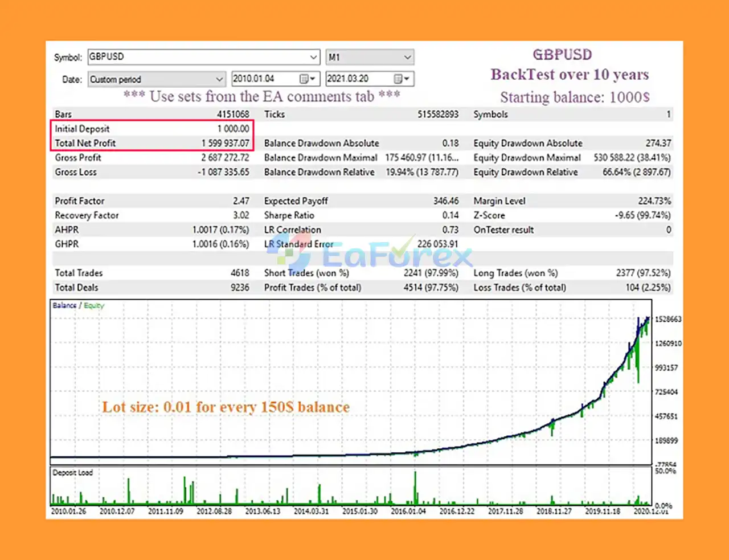Click Profit Trades value 4514 (97.75%)
729x560 pixels.
coord(431,287)
